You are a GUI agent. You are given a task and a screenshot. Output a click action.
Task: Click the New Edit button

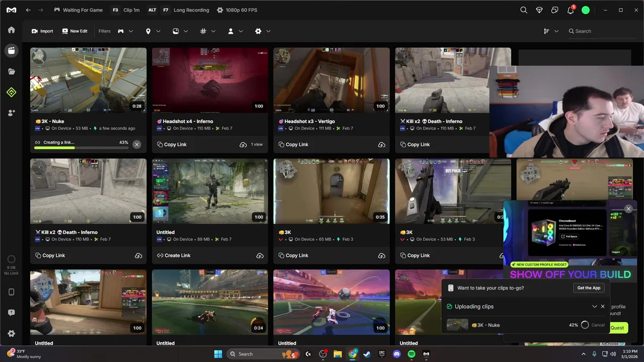pos(74,31)
